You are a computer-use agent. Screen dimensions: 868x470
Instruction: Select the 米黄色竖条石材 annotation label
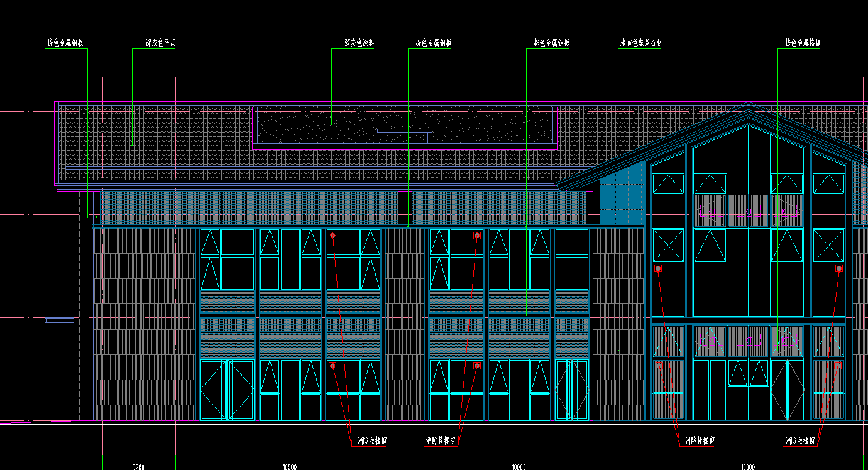click(641, 43)
